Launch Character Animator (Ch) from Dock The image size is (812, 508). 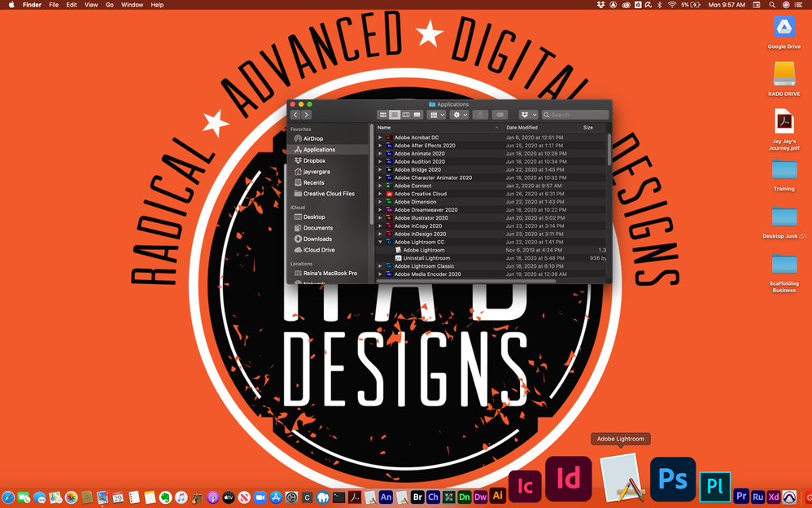click(433, 497)
